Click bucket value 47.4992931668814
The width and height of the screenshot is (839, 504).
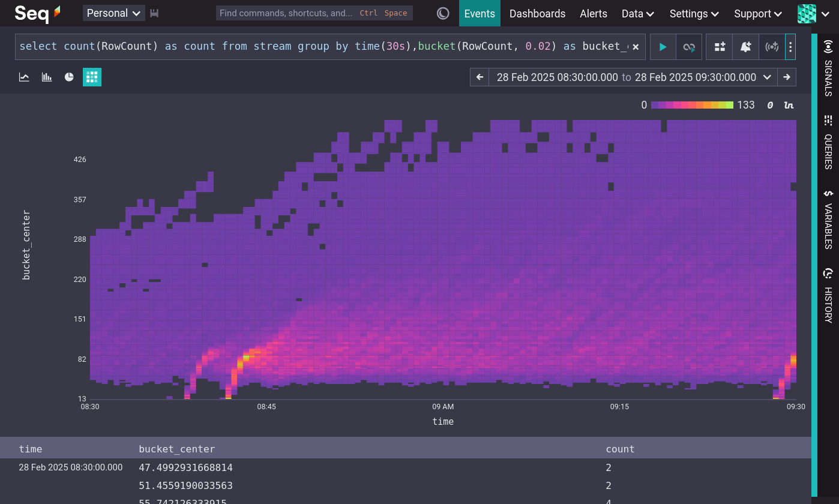pyautogui.click(x=185, y=467)
